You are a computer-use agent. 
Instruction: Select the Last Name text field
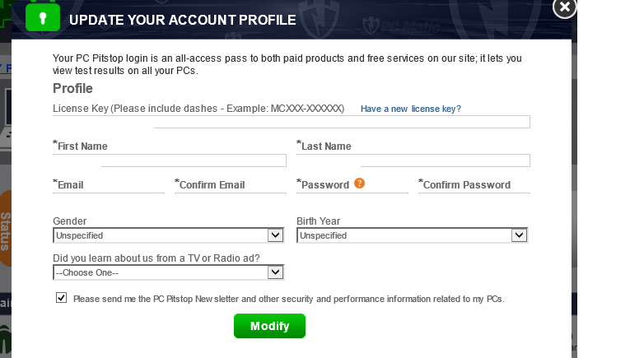click(x=445, y=160)
